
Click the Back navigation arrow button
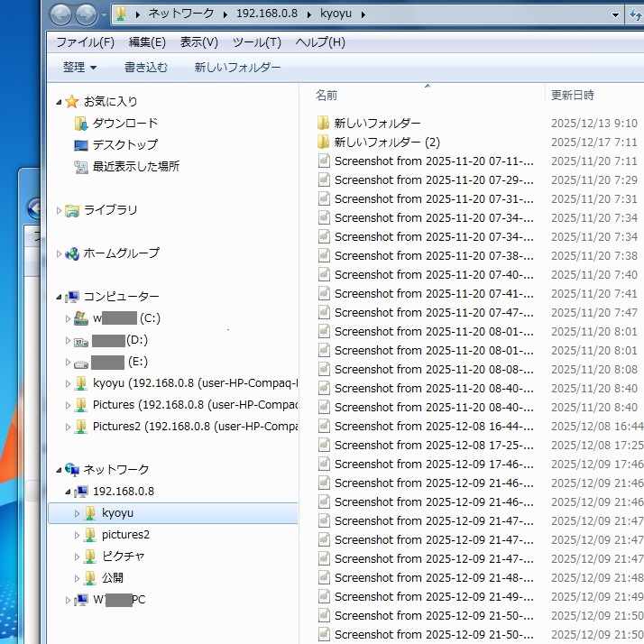click(x=61, y=14)
